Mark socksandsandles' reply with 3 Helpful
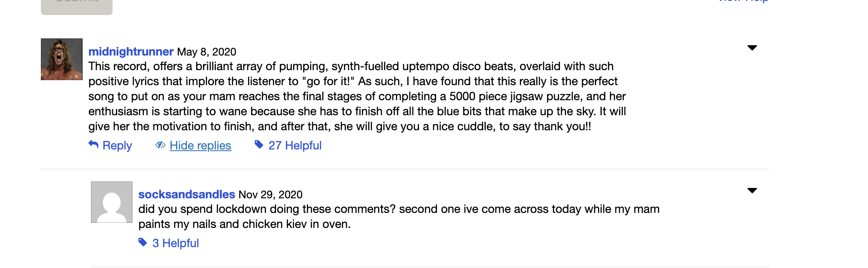The height and width of the screenshot is (268, 868). click(176, 243)
